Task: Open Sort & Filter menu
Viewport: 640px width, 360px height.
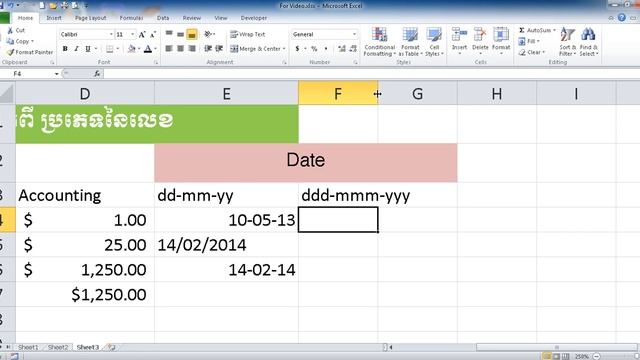Action: tap(567, 42)
